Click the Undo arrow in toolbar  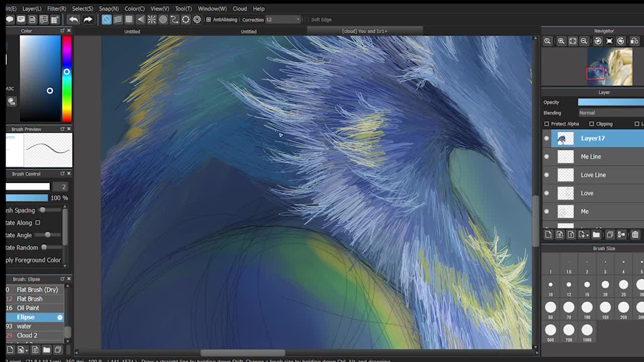pyautogui.click(x=73, y=20)
